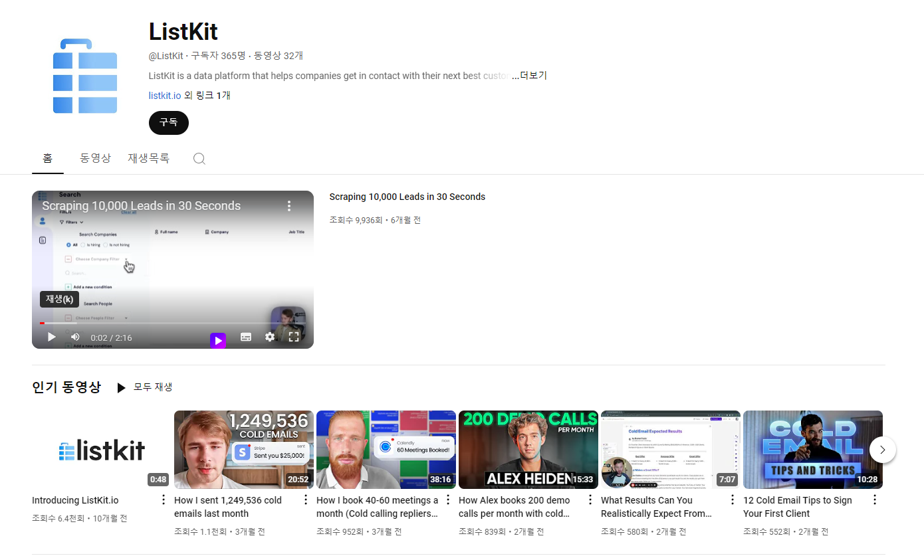Open more options for 12 Cold Email Tips video
This screenshot has width=924, height=560.
coord(875,500)
